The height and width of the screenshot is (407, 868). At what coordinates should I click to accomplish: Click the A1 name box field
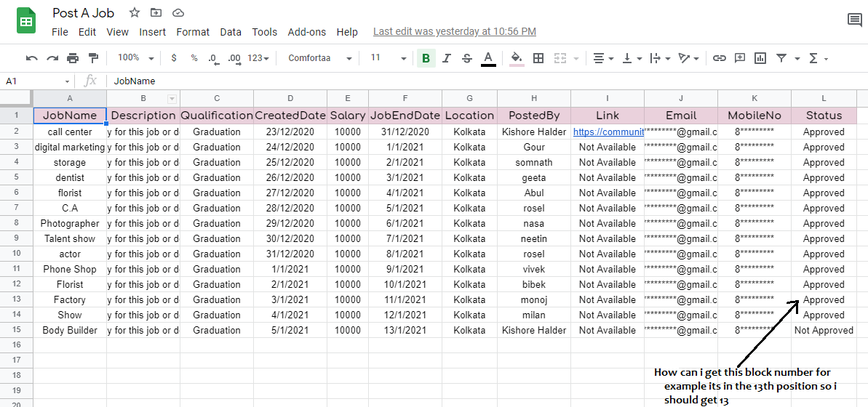tap(33, 81)
